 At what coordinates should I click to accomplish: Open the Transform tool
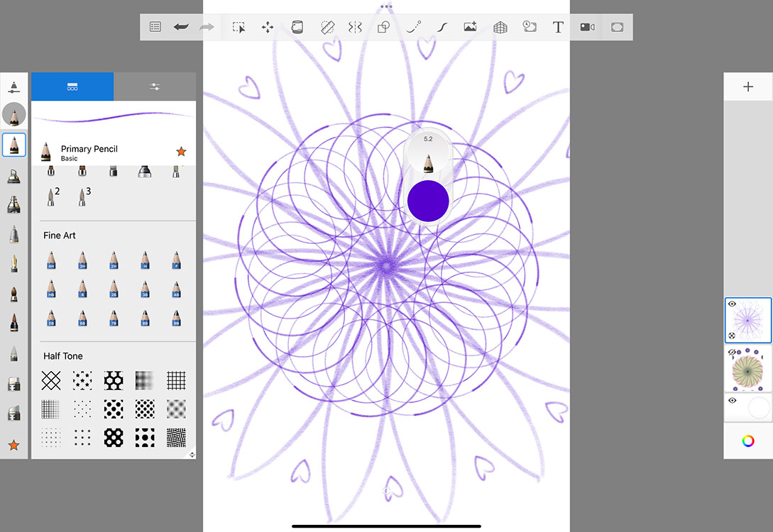[x=267, y=27]
